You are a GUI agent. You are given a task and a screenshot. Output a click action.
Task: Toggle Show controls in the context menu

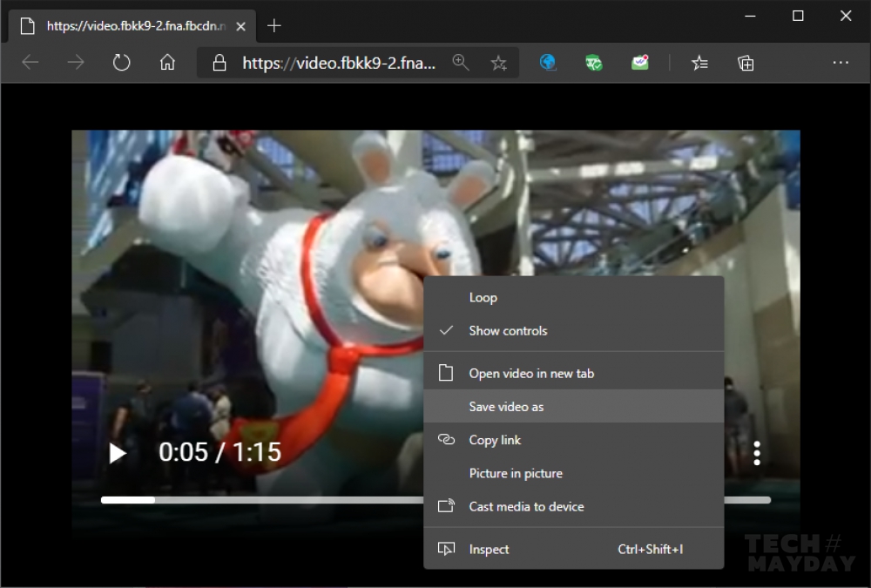point(574,331)
